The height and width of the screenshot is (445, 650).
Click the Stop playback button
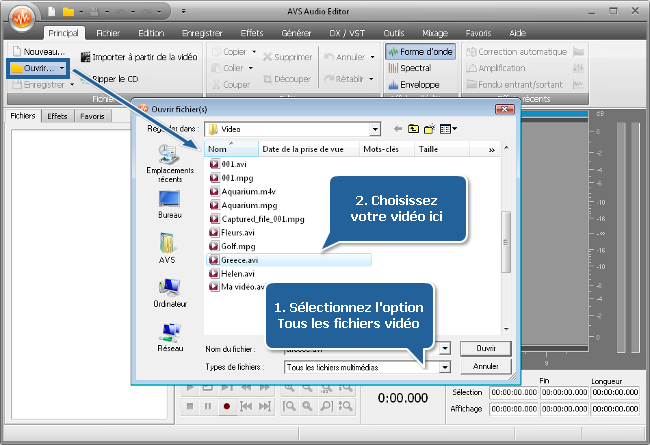(189, 406)
